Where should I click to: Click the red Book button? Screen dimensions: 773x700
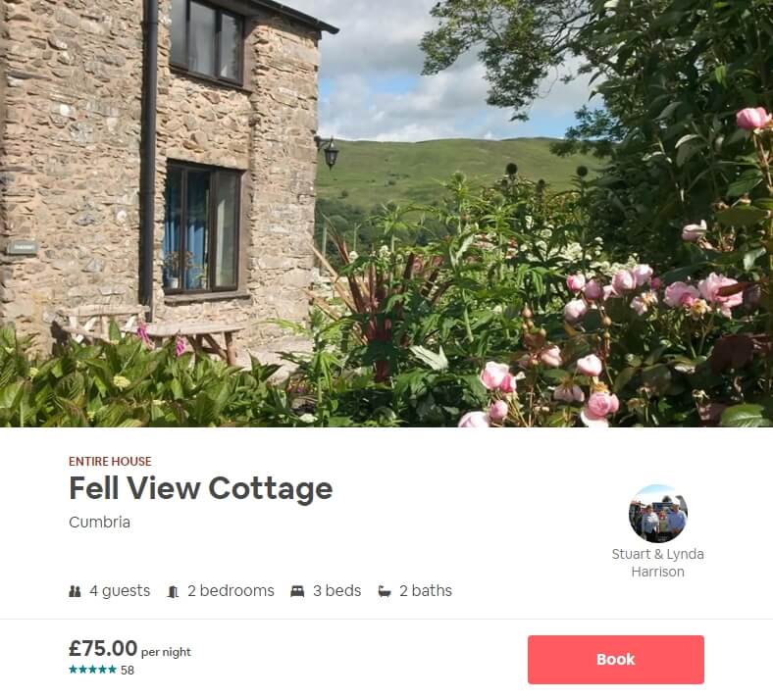pyautogui.click(x=616, y=659)
